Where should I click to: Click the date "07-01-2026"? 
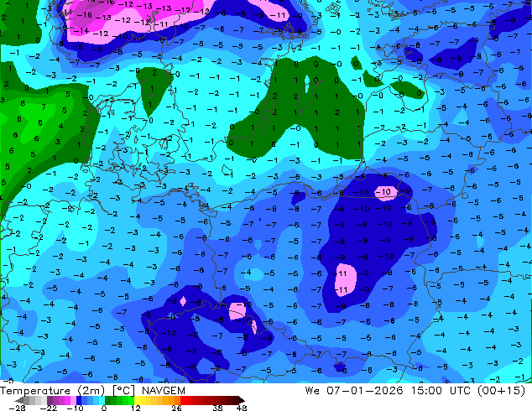(365, 391)
